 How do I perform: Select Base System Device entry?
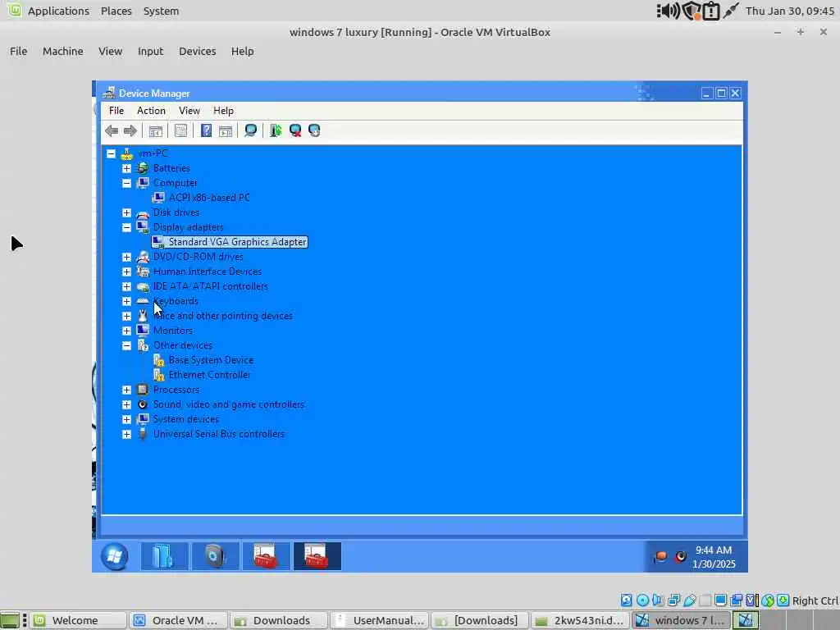point(211,360)
